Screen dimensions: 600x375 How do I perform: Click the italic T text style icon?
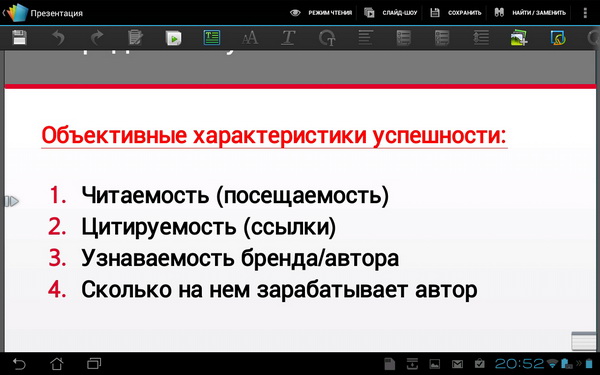[288, 38]
